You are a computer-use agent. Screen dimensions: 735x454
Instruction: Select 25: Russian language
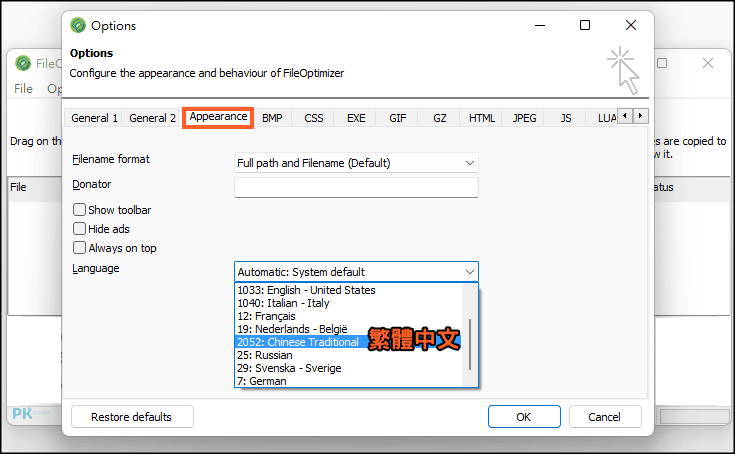[x=348, y=355]
